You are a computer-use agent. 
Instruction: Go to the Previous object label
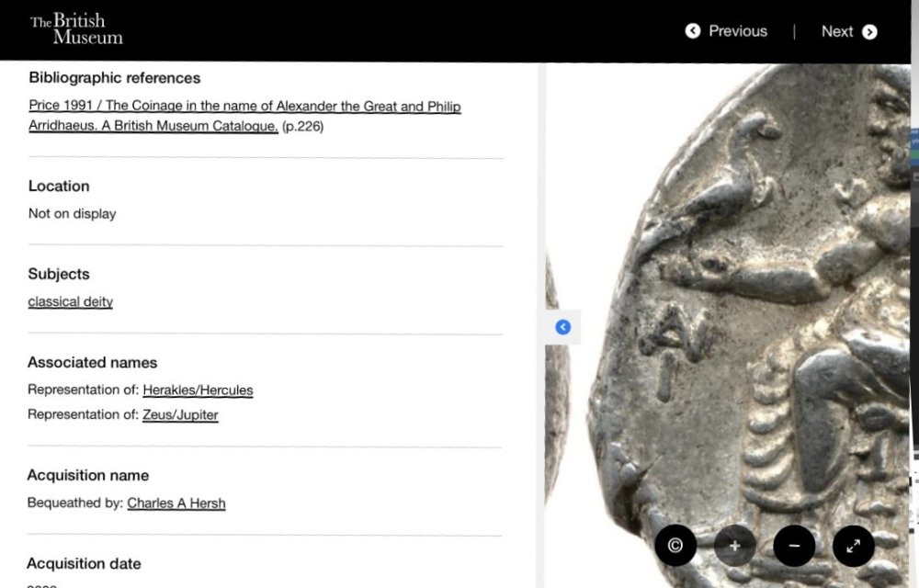point(737,31)
